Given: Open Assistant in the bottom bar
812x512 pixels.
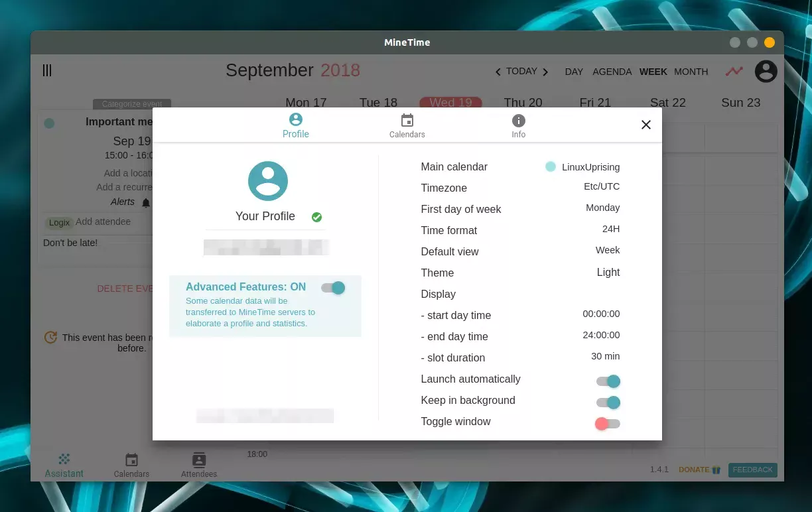Looking at the screenshot, I should tap(64, 466).
